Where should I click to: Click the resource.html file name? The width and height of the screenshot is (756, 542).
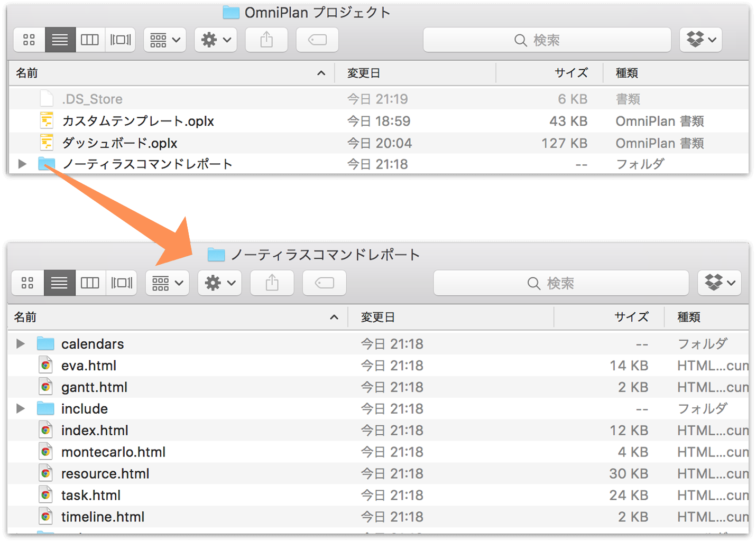click(106, 474)
